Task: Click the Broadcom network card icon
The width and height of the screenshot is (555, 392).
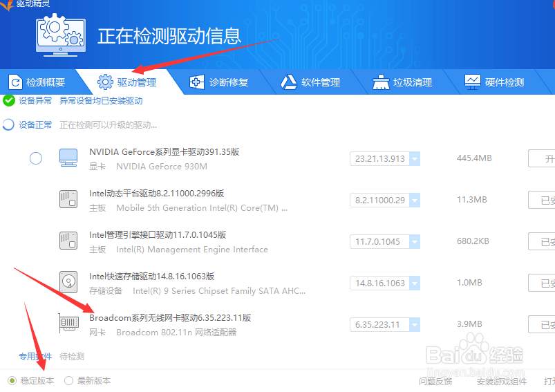Action: pyautogui.click(x=68, y=324)
